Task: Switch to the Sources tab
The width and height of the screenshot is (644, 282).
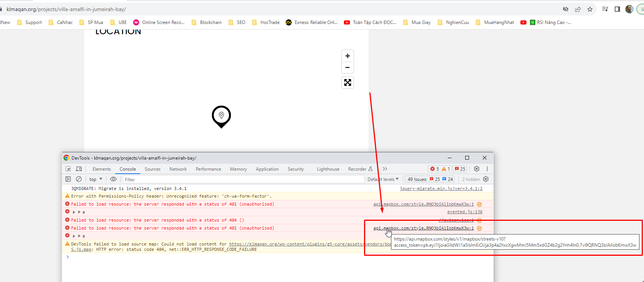Action: pyautogui.click(x=153, y=169)
